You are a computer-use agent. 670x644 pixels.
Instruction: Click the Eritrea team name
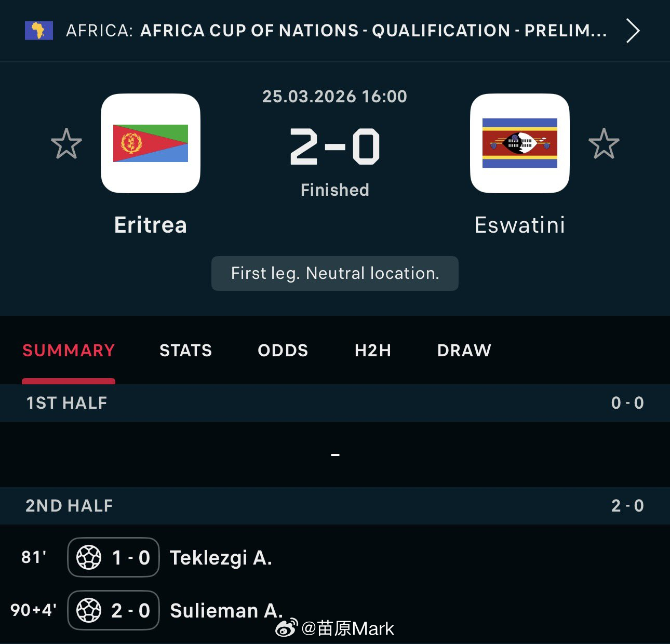(x=151, y=225)
